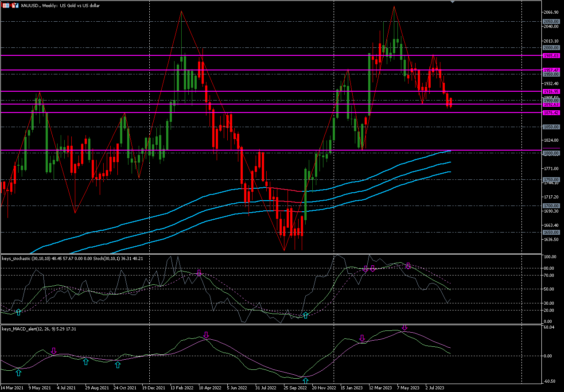
Task: Click the 1636.50 value on price scale
Action: [x=551, y=240]
